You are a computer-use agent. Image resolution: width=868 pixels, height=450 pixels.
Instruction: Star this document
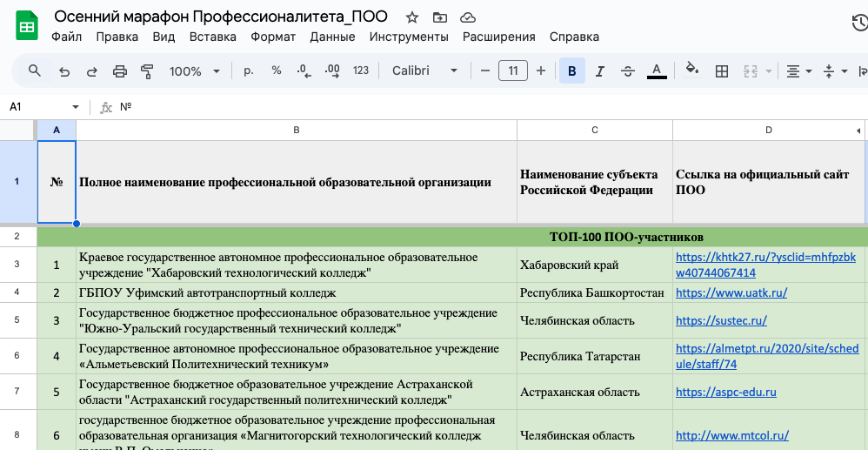click(412, 17)
